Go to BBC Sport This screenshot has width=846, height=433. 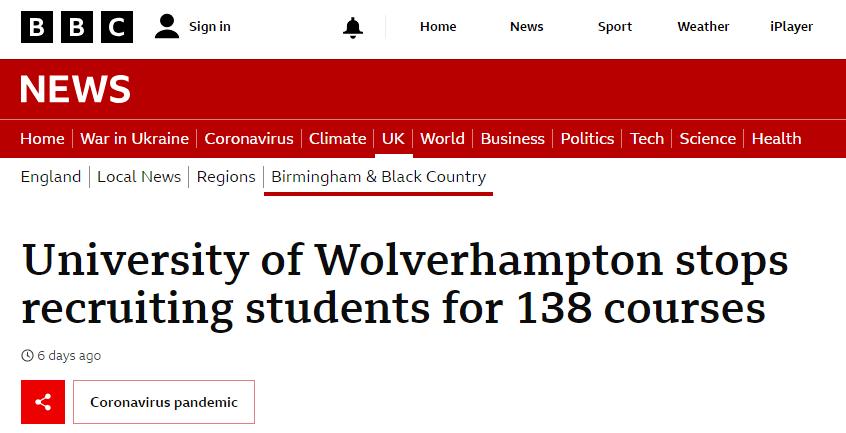[615, 27]
